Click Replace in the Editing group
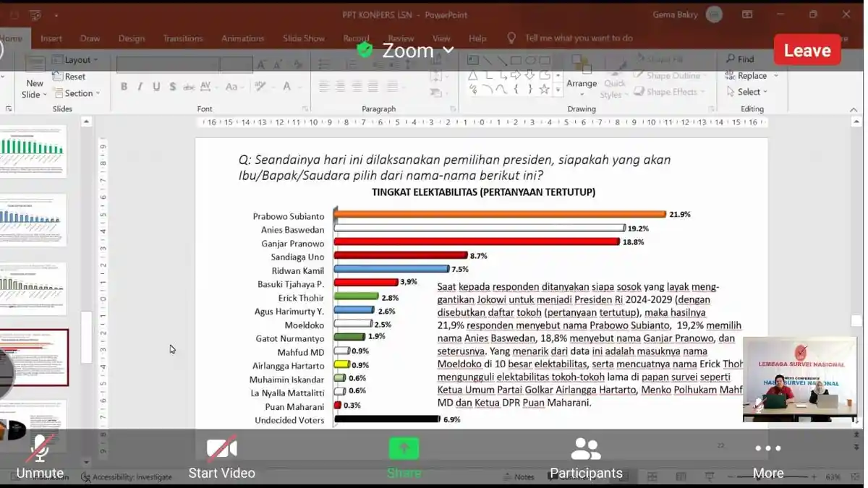868x488 pixels. coord(751,76)
